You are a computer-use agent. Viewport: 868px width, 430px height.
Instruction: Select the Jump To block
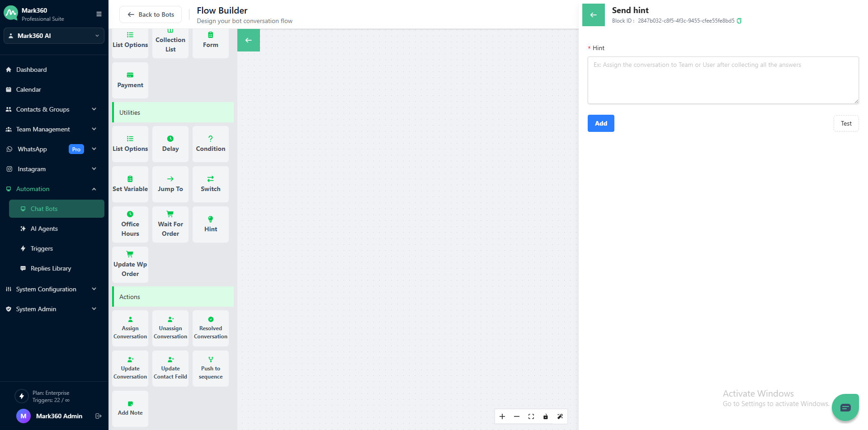click(x=170, y=184)
